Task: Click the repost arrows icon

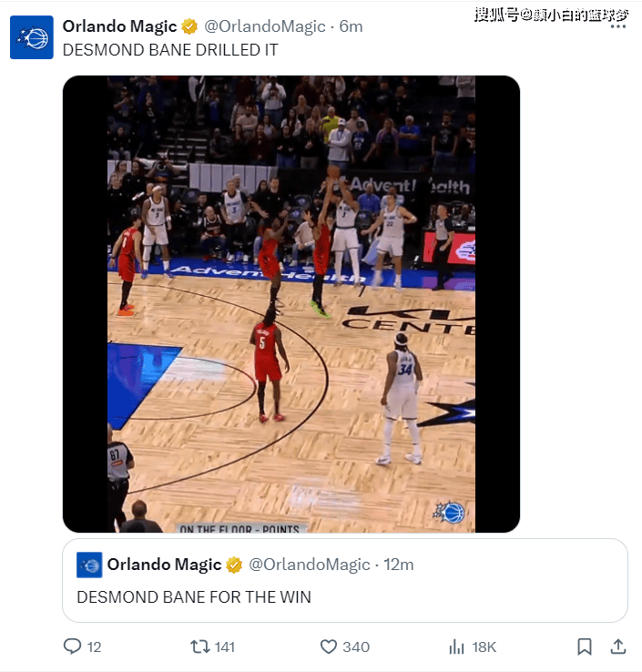Action: (199, 647)
